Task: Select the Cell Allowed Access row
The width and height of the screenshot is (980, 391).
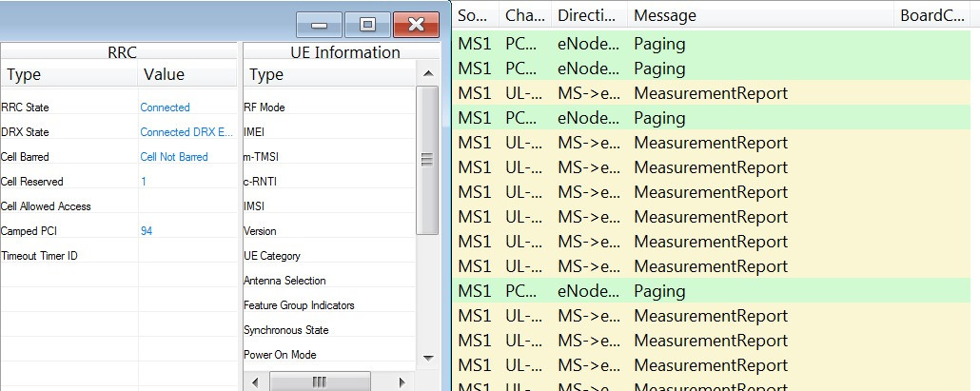Action: (119, 206)
